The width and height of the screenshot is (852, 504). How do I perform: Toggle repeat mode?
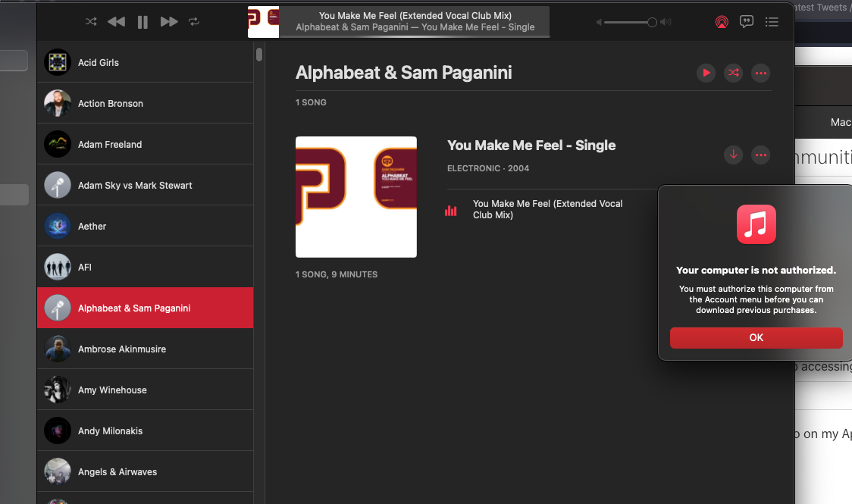pyautogui.click(x=194, y=22)
